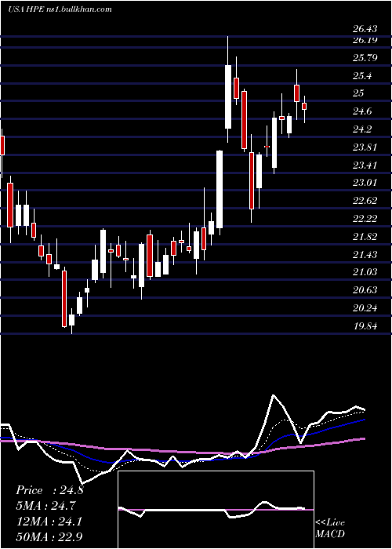Viewport: 392px width, 549px height.
Task: Click the 21.03 price label
Action: click(x=365, y=272)
